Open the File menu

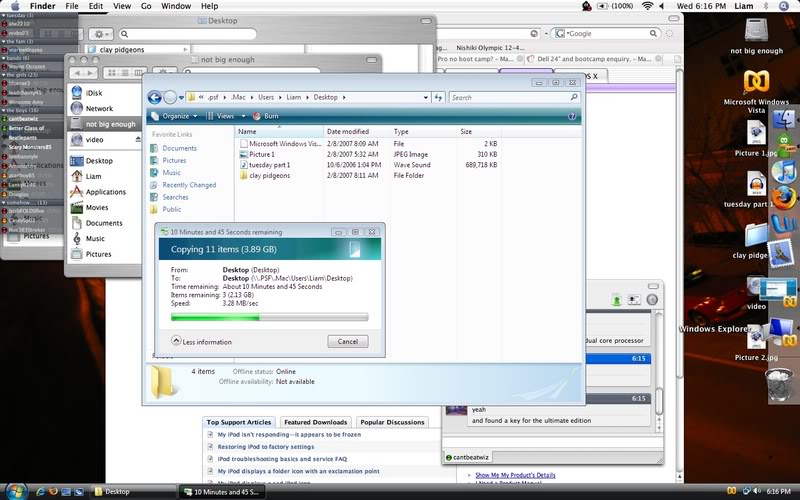click(x=72, y=6)
